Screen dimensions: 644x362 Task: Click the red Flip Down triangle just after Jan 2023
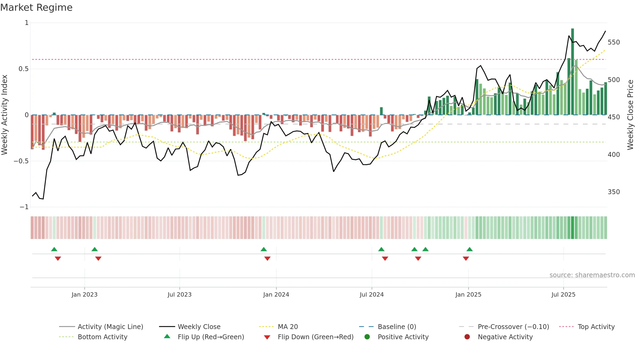(x=98, y=258)
